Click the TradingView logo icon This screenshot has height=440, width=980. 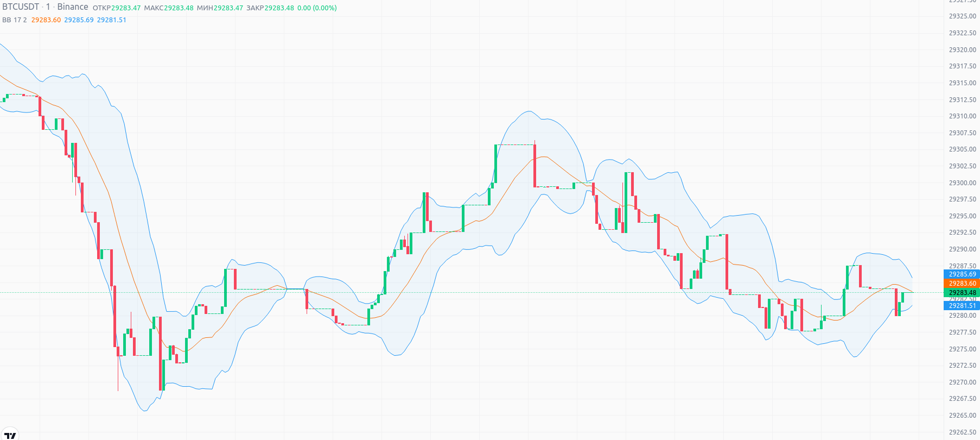click(10, 435)
